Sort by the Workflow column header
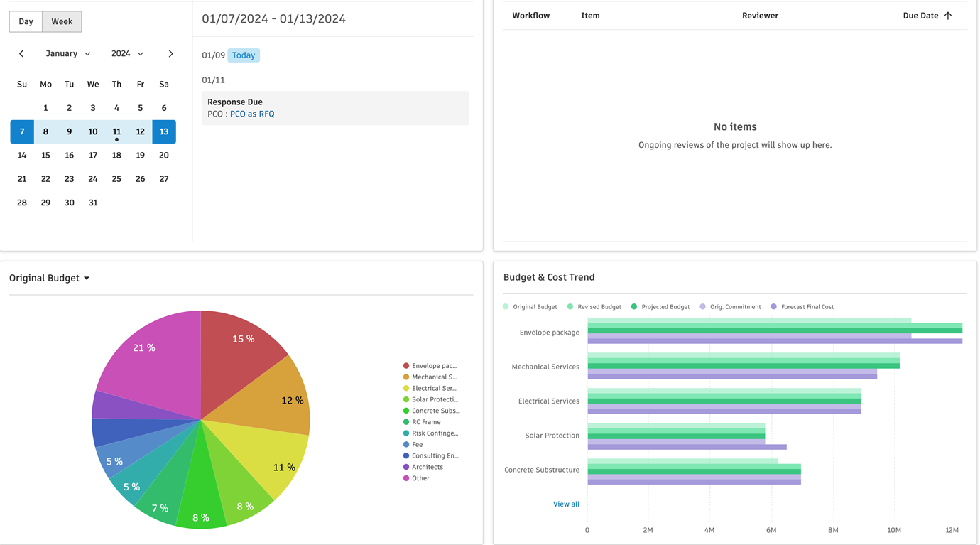 point(530,16)
